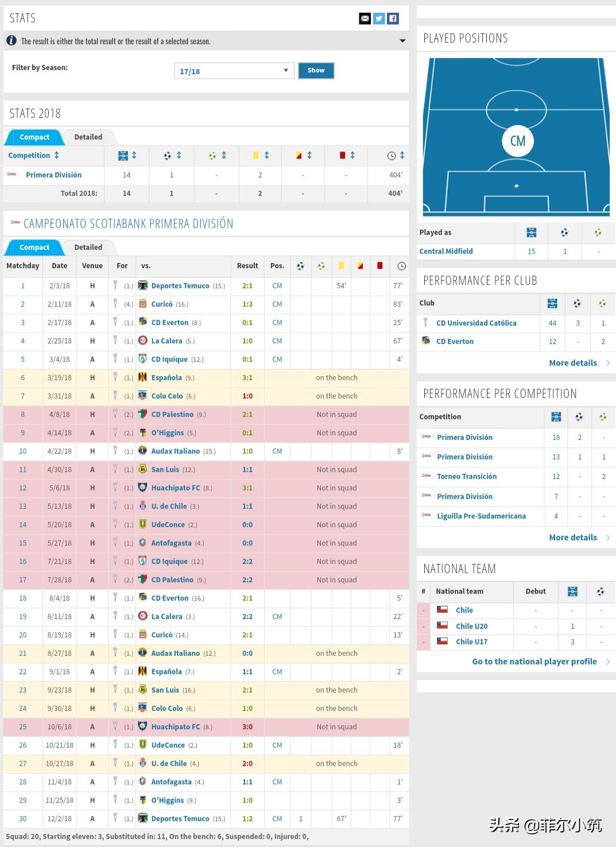
Task: Open the Filter by Season dropdown
Action: tap(234, 71)
